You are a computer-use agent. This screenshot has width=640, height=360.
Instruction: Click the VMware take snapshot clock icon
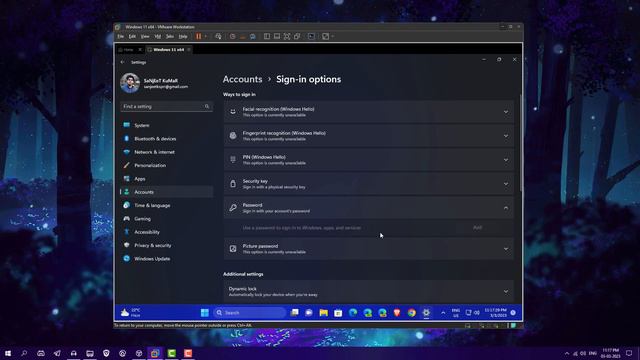[233, 36]
